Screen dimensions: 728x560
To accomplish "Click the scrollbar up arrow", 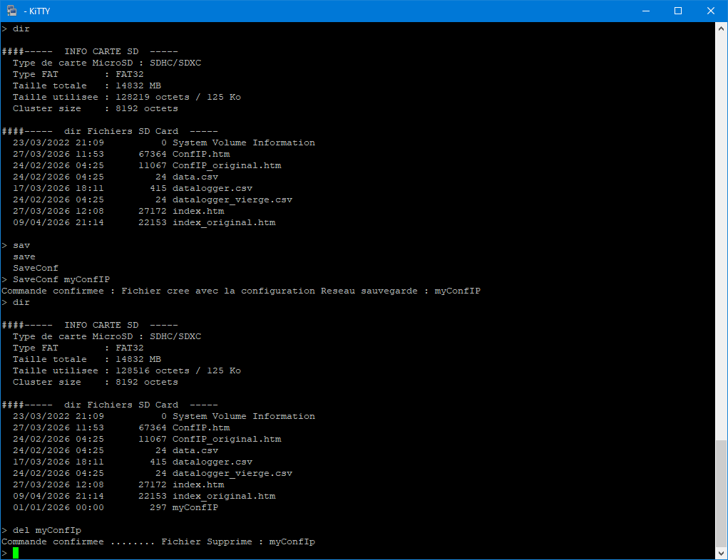I will click(x=721, y=28).
